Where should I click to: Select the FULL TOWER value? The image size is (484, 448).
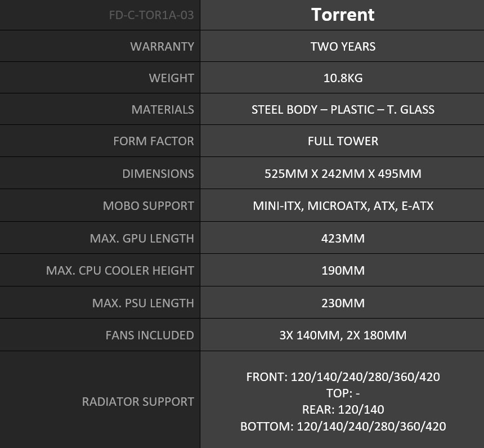coord(343,141)
